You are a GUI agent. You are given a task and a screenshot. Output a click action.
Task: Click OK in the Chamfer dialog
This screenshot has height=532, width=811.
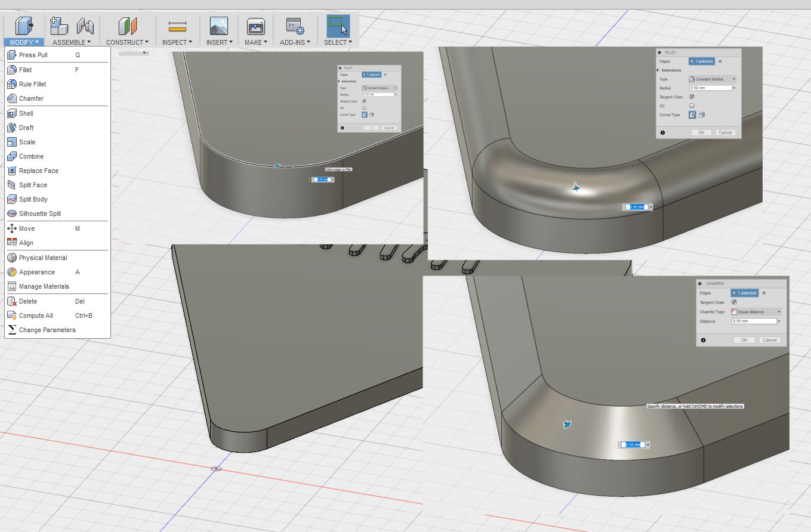point(744,340)
